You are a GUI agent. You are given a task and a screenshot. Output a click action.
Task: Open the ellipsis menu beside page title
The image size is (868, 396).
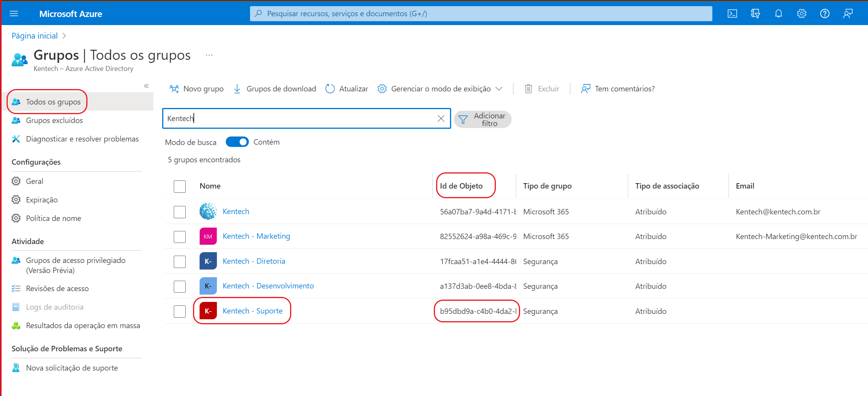209,55
